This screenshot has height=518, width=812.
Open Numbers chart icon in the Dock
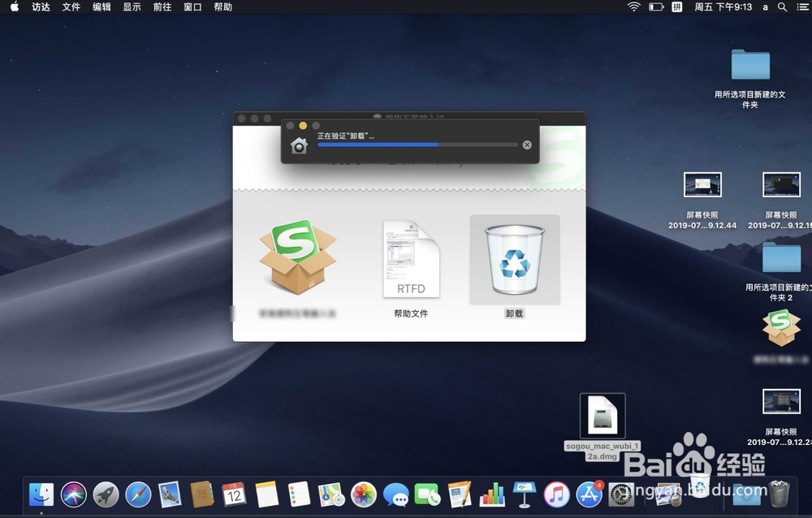point(492,494)
